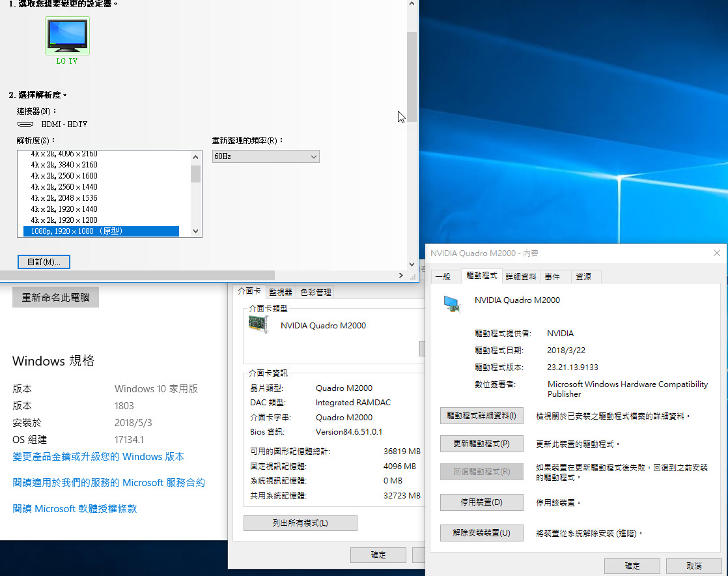The height and width of the screenshot is (576, 728).
Task: Click horizontal scrollbar right arrow in NVIDIA panel
Action: [x=401, y=276]
